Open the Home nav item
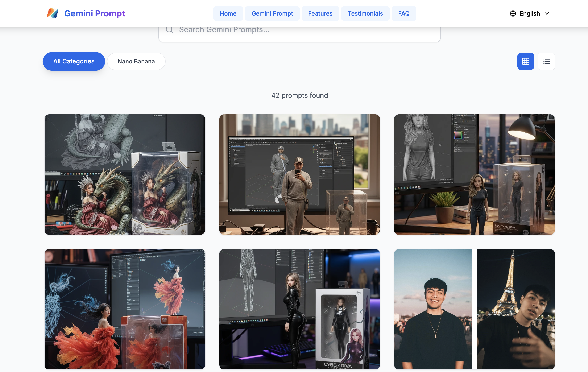588x372 pixels. pyautogui.click(x=228, y=13)
